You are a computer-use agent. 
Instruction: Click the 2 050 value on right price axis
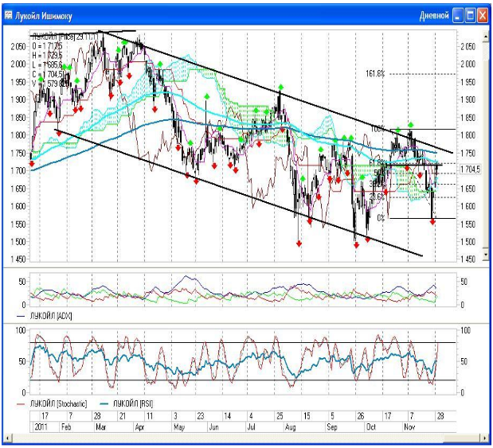[468, 46]
